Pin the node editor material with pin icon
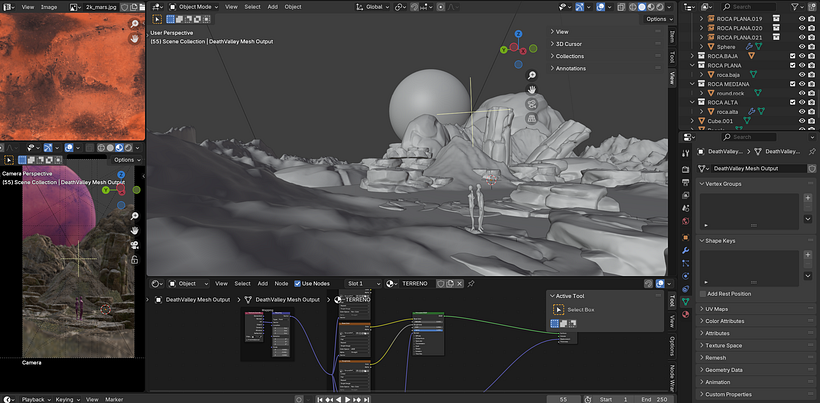 click(x=471, y=283)
